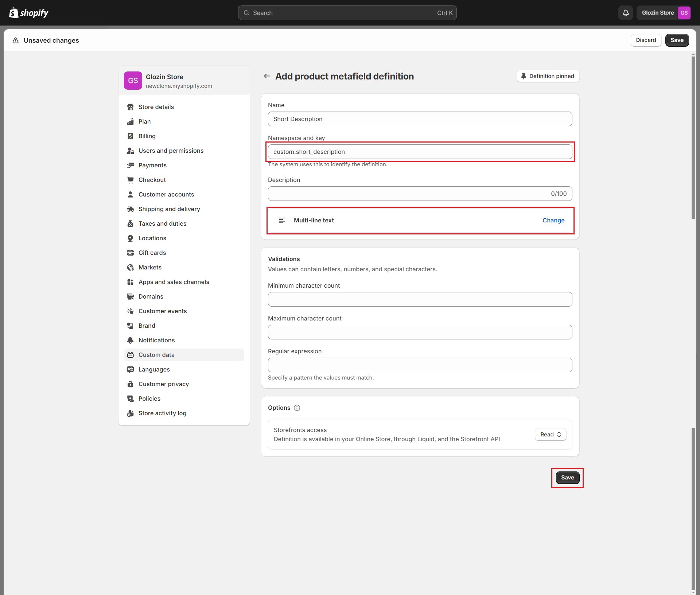The image size is (700, 595).
Task: Click the bottom Save button
Action: pyautogui.click(x=567, y=478)
